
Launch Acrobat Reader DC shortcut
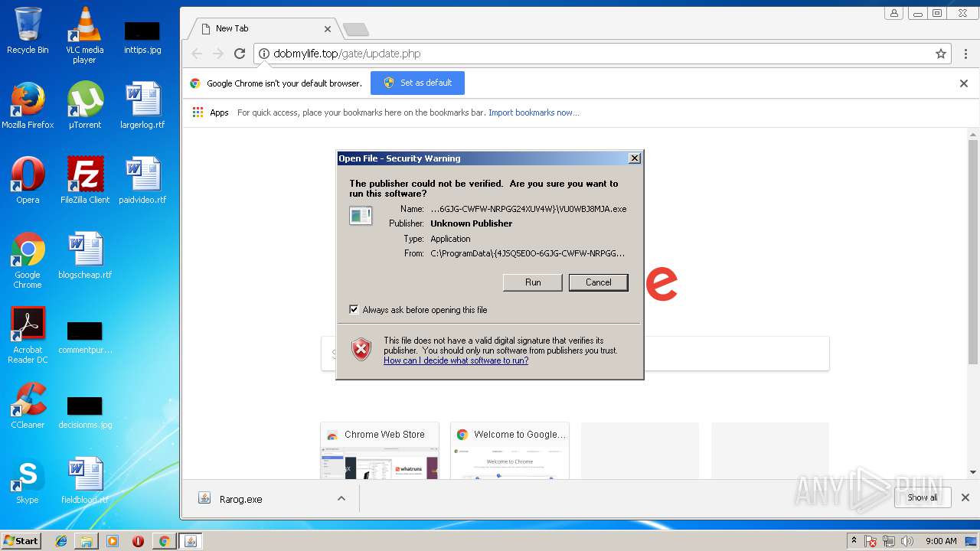pos(28,335)
